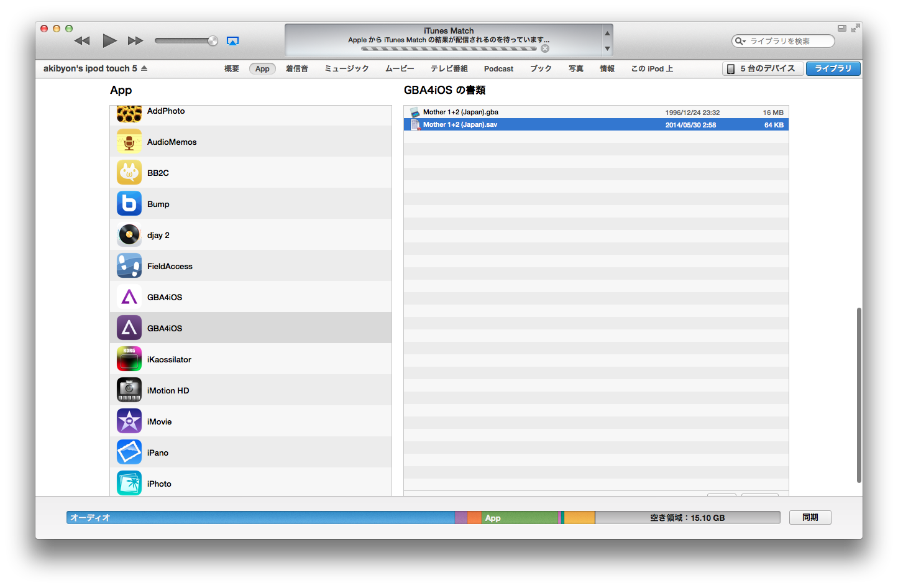Click the green App capacity segment
Viewport: 898px width, 588px height.
click(520, 517)
